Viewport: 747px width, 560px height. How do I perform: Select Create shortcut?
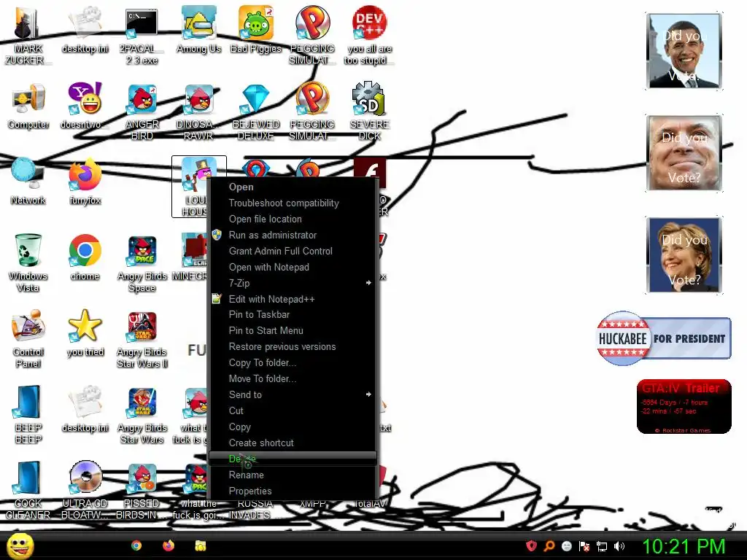(x=293, y=443)
